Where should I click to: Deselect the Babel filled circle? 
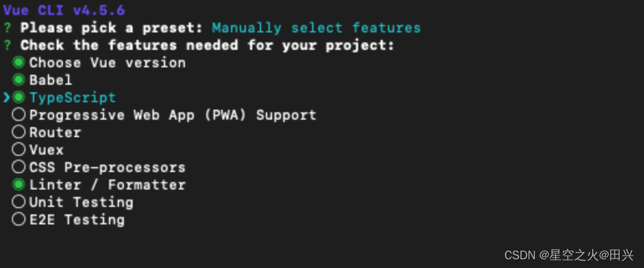tap(19, 80)
